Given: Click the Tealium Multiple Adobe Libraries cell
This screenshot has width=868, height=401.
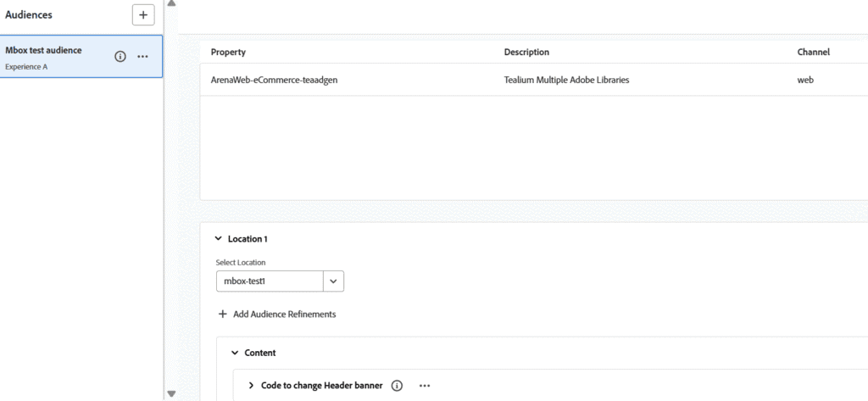Looking at the screenshot, I should point(566,81).
